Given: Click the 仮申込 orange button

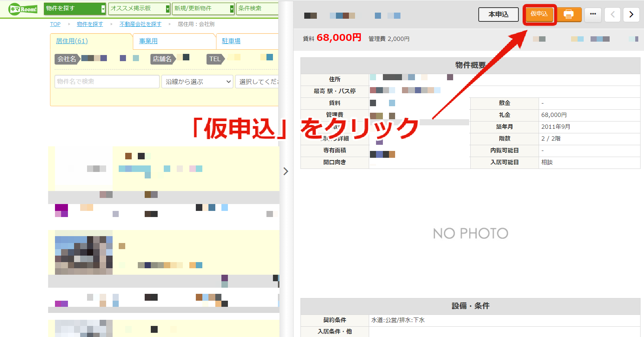Looking at the screenshot, I should [x=539, y=14].
